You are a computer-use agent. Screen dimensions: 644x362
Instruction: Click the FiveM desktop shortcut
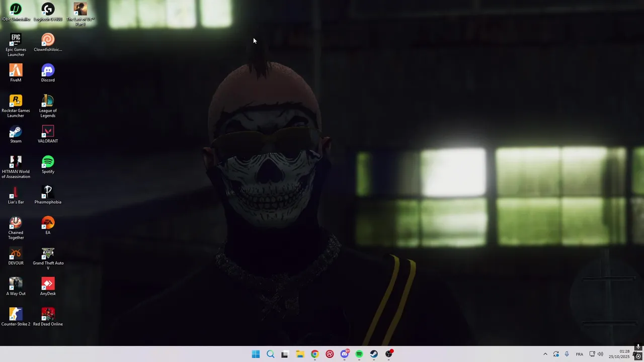point(16,73)
